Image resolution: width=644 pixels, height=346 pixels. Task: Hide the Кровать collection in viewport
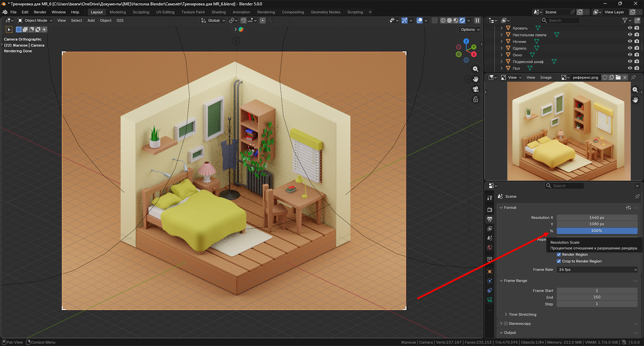pyautogui.click(x=630, y=28)
